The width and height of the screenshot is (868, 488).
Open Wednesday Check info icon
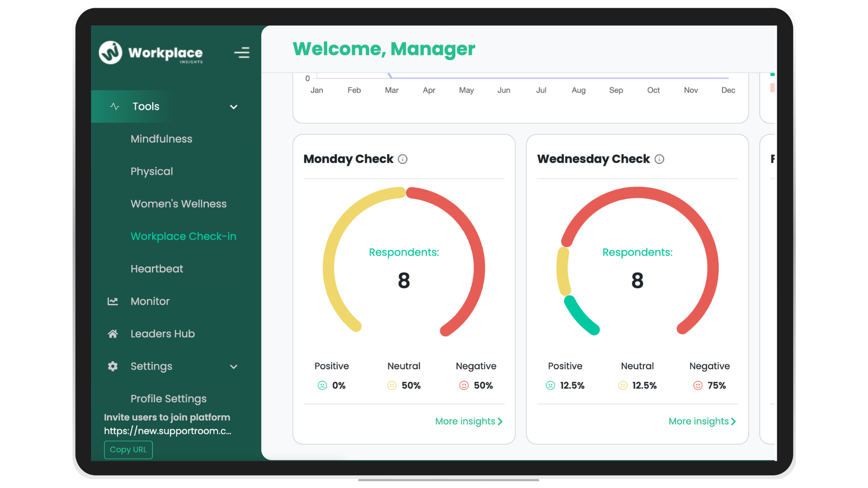pyautogui.click(x=659, y=159)
